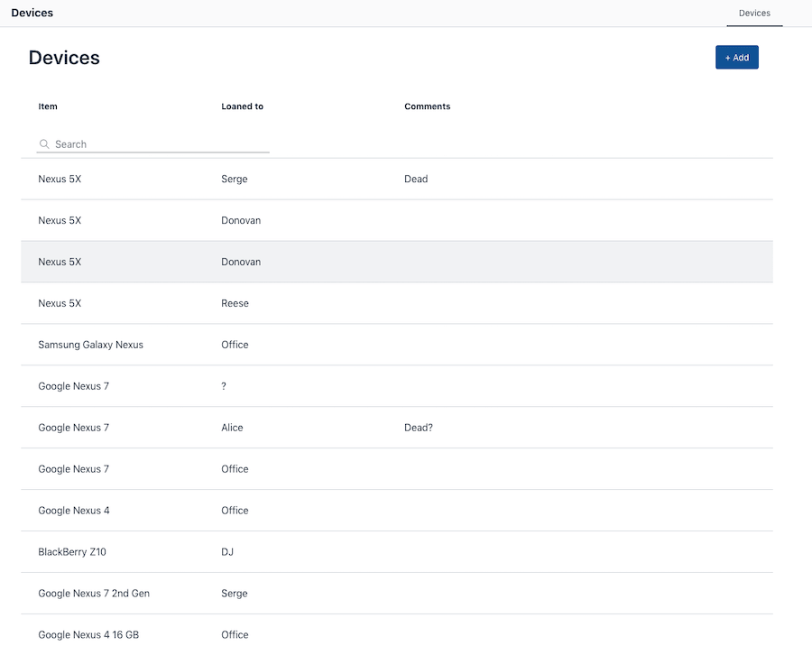Click Office beside Google Nexus 4 16 GB
The image size is (812, 655).
[235, 634]
